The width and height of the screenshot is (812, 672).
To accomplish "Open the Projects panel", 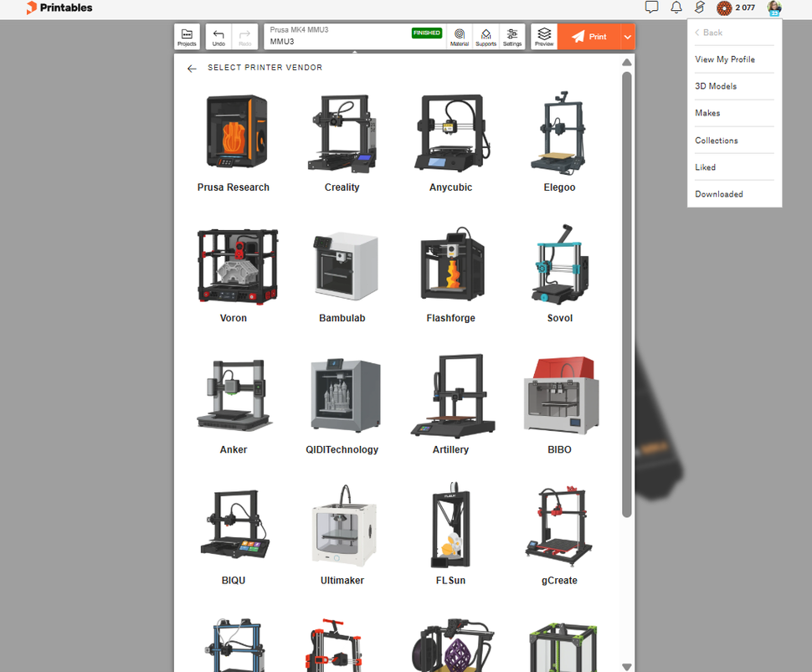I will (x=187, y=36).
